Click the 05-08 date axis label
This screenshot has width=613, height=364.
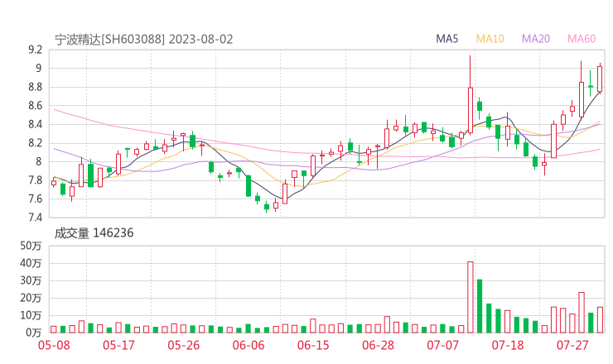[54, 345]
